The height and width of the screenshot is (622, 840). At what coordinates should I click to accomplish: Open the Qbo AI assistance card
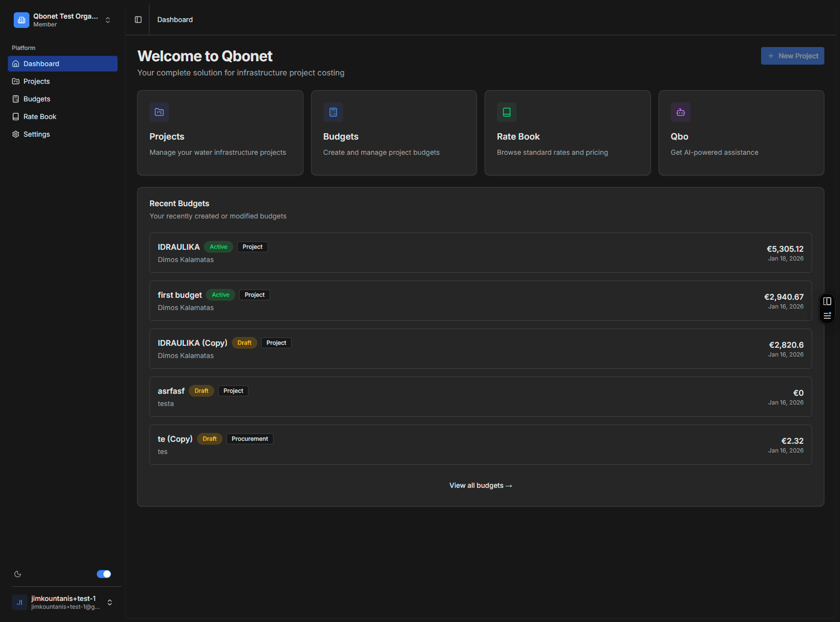click(741, 133)
